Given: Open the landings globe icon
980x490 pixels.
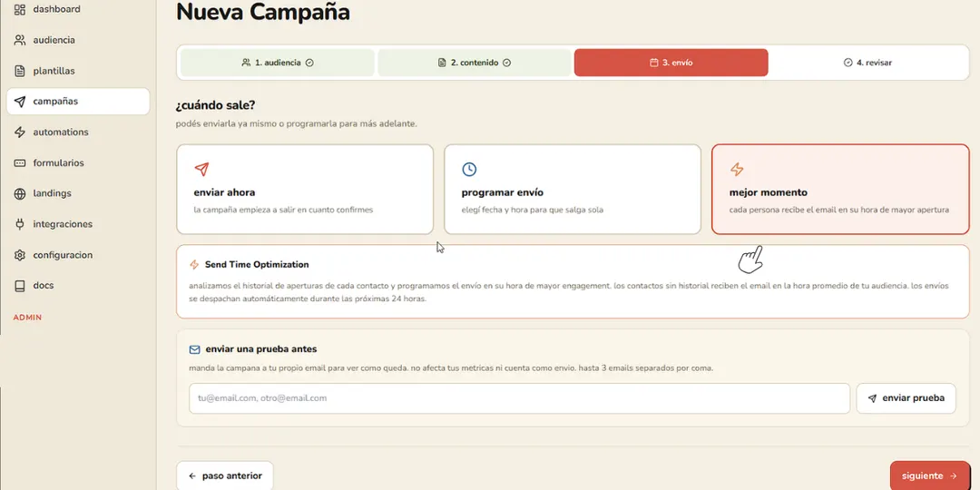Looking at the screenshot, I should (x=20, y=193).
